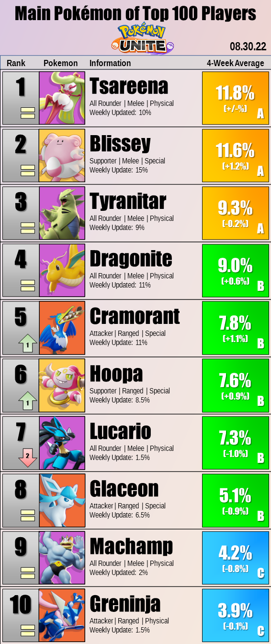Click the blue 4.2% average box
The image size is (271, 644).
pyautogui.click(x=236, y=558)
